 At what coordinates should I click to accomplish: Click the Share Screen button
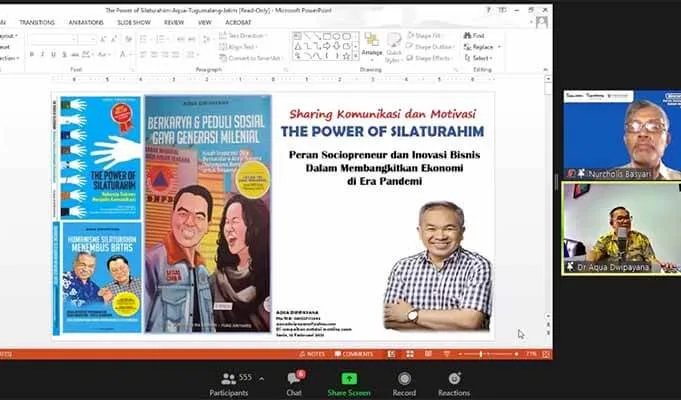(x=349, y=384)
